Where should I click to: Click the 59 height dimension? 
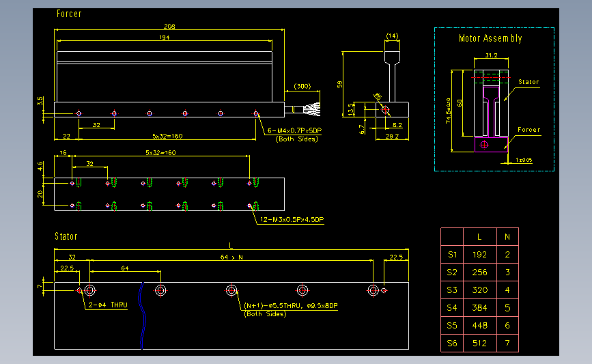click(x=340, y=85)
